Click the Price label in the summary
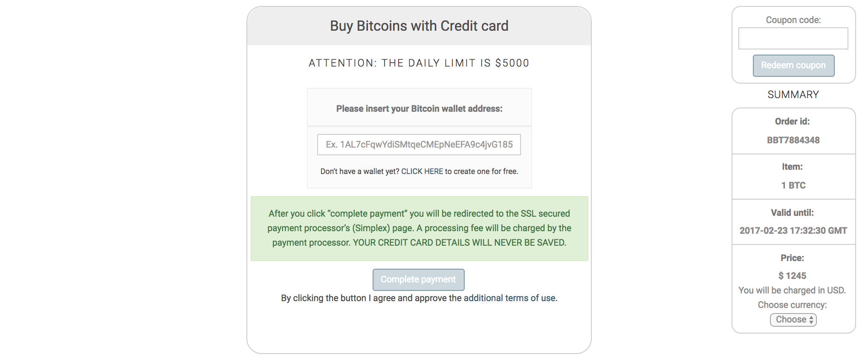Viewport: 868px width, 360px height. [x=792, y=258]
